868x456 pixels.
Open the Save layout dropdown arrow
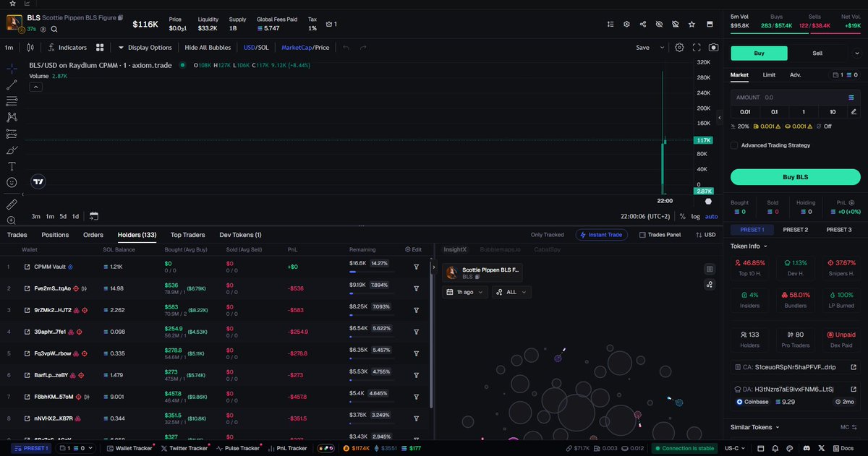pyautogui.click(x=662, y=48)
